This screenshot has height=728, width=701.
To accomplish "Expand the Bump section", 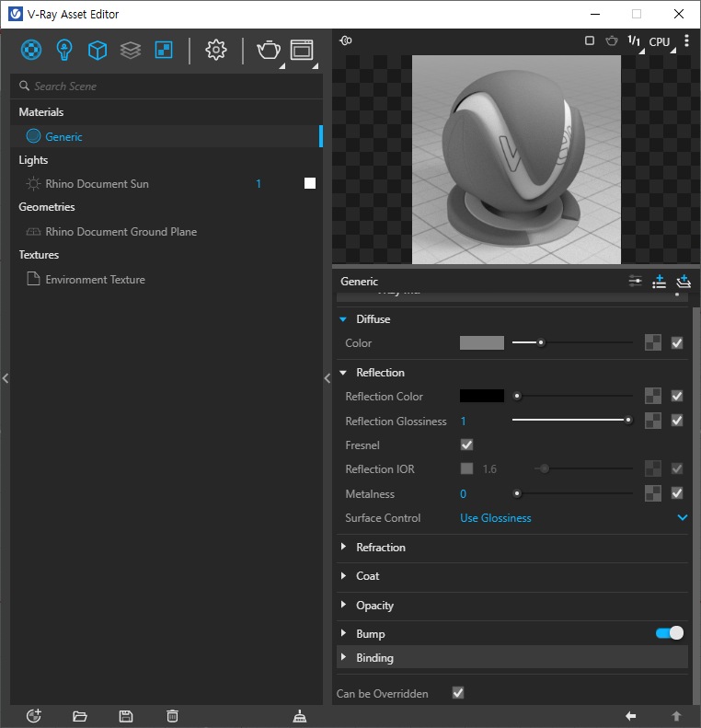I will (x=343, y=633).
